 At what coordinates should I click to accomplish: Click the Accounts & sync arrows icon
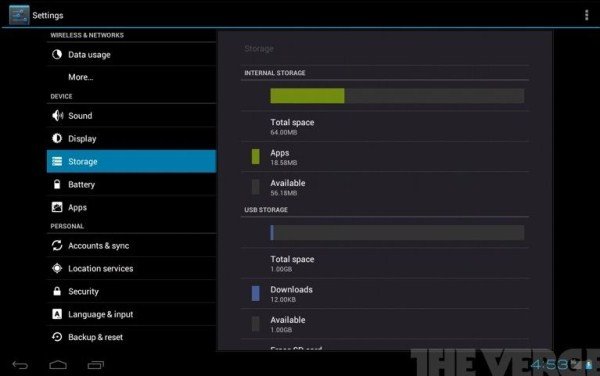pos(57,245)
